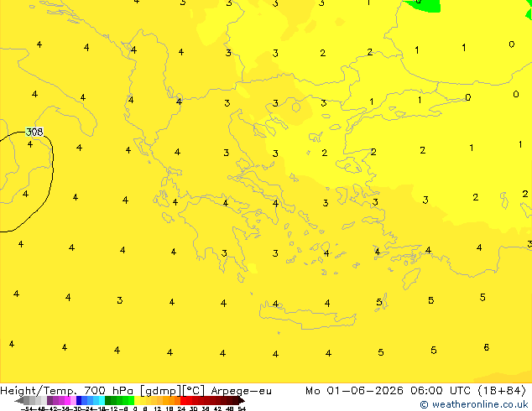
Task: Select the dark maroon arrow at the legend's hot end
Action: click(x=242, y=400)
